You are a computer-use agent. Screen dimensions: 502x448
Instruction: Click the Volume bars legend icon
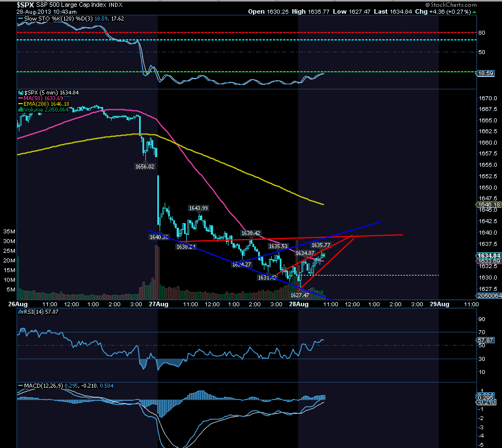pos(21,110)
